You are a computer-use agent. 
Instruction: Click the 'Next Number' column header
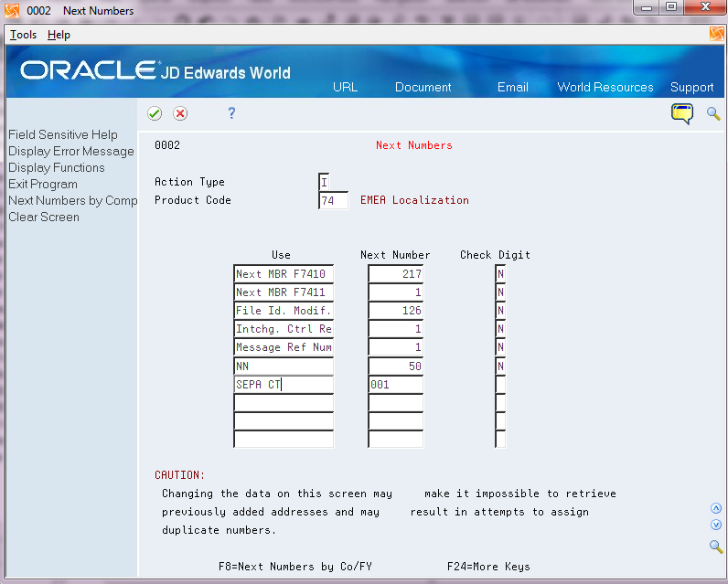coord(395,255)
